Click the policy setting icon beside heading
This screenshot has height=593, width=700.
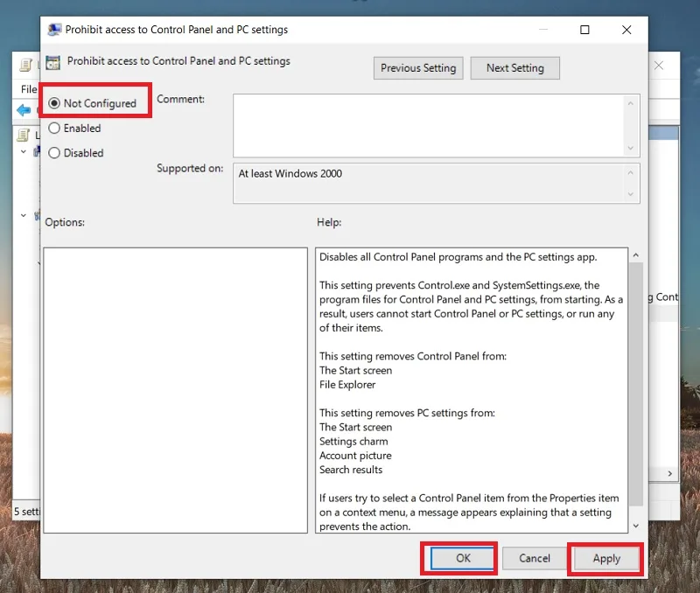(x=53, y=62)
